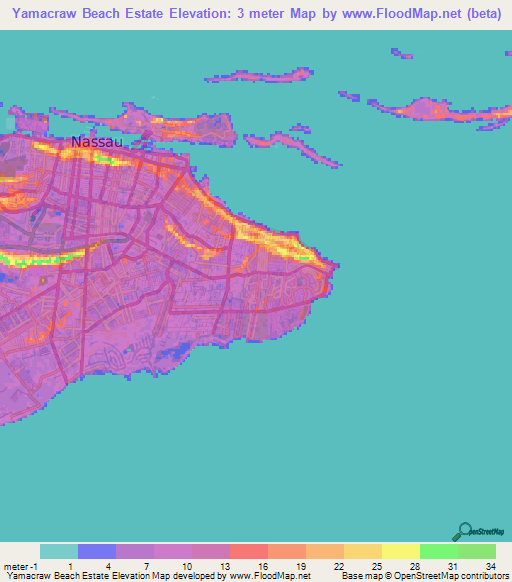Click the legend value 34
This screenshot has width=512, height=582.
[x=490, y=567]
